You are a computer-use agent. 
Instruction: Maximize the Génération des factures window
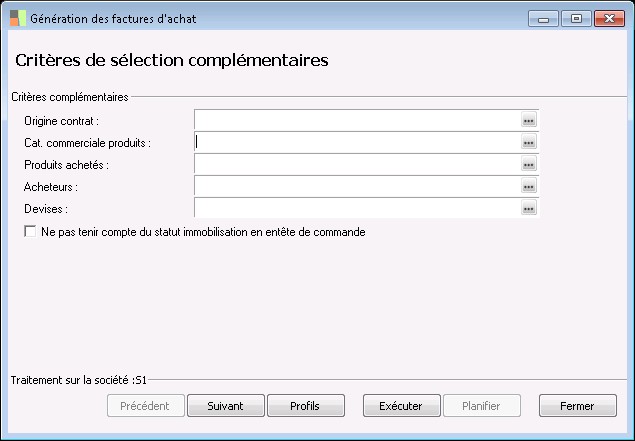[x=575, y=18]
